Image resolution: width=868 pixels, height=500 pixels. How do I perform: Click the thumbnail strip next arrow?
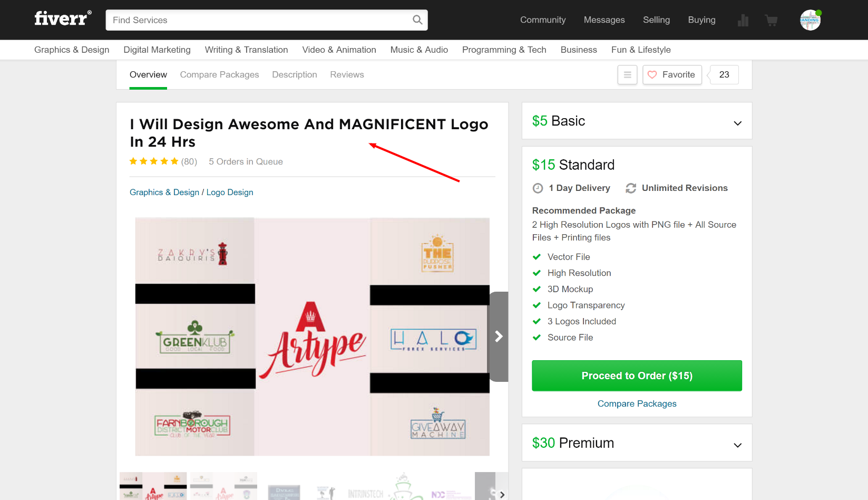pyautogui.click(x=502, y=495)
